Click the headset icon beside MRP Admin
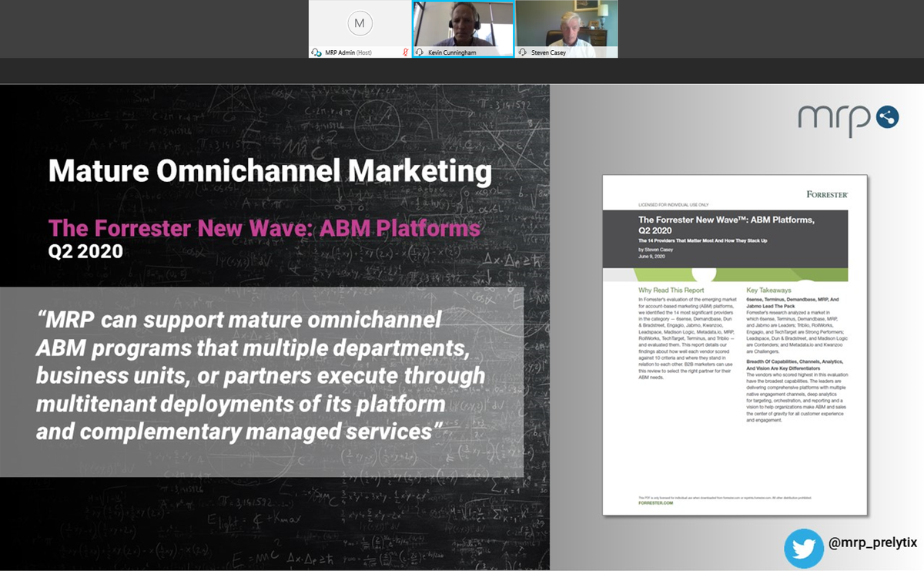 (x=316, y=52)
